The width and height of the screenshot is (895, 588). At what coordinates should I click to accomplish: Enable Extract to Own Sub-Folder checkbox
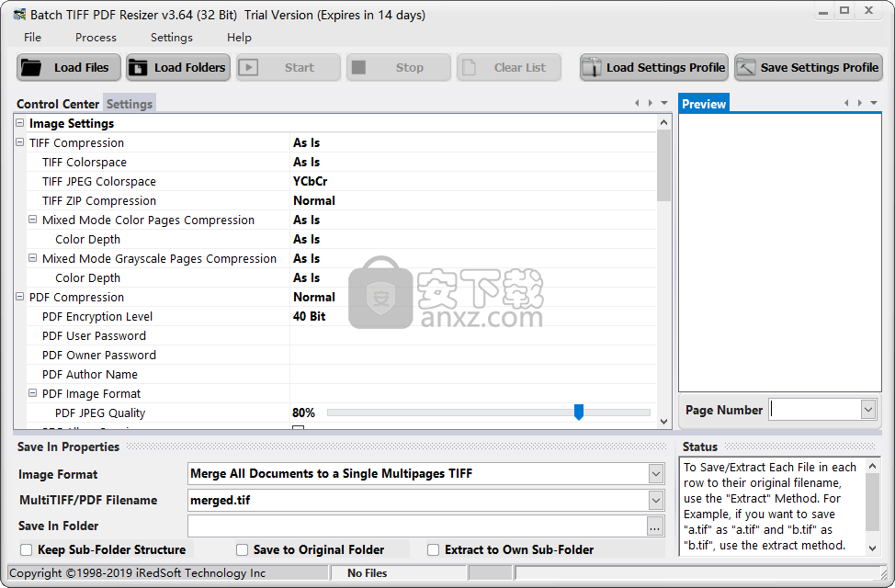pos(433,549)
